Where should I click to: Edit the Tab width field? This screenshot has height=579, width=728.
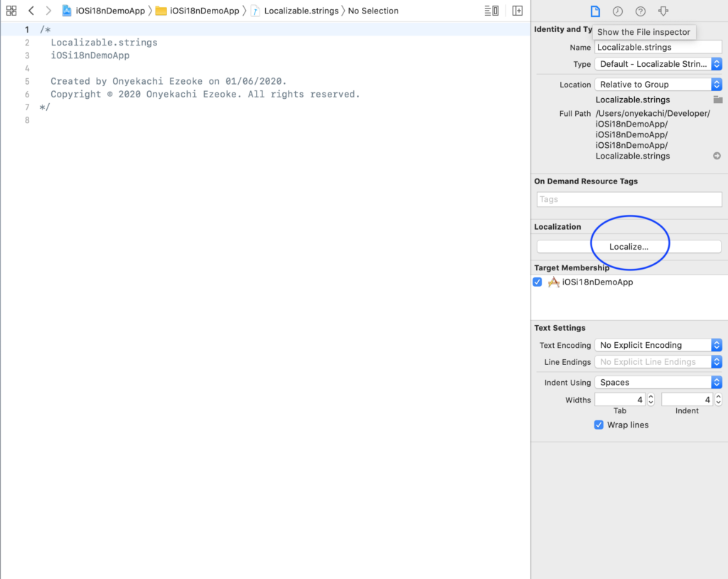tap(620, 400)
